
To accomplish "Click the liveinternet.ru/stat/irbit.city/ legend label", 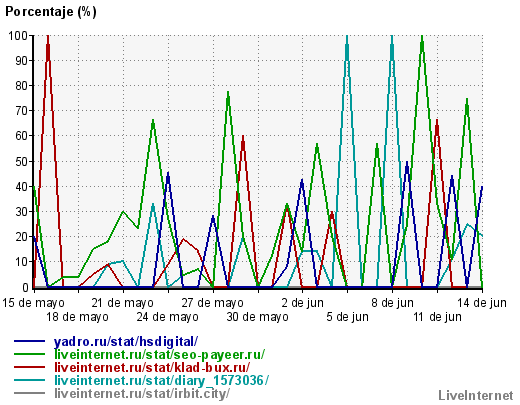I will tap(142, 394).
